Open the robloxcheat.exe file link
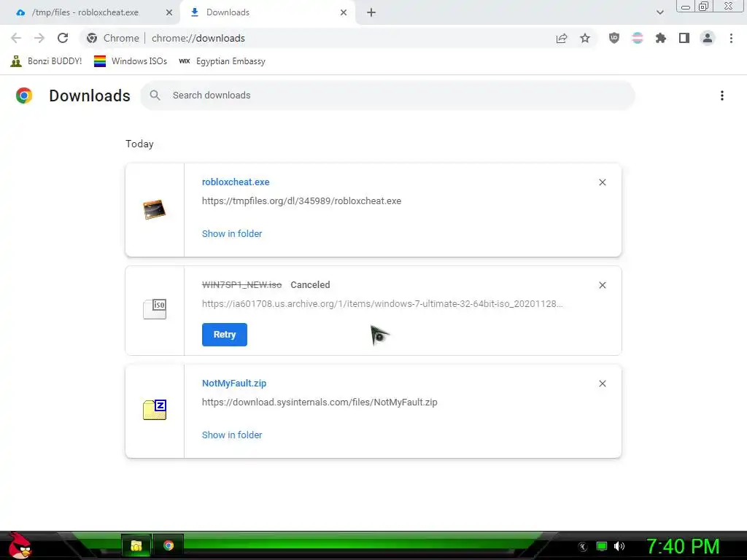The image size is (747, 560). coord(236,182)
